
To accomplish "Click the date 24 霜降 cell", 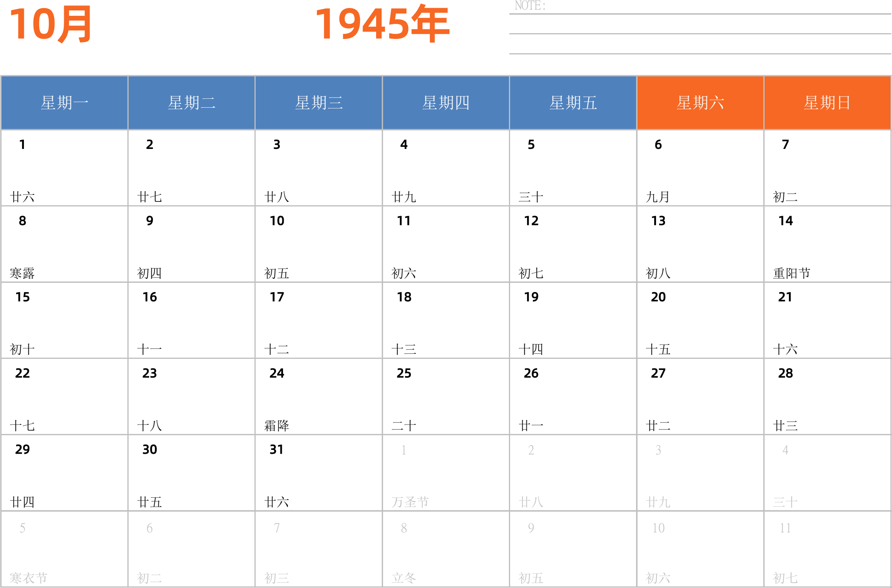I will pyautogui.click(x=319, y=397).
